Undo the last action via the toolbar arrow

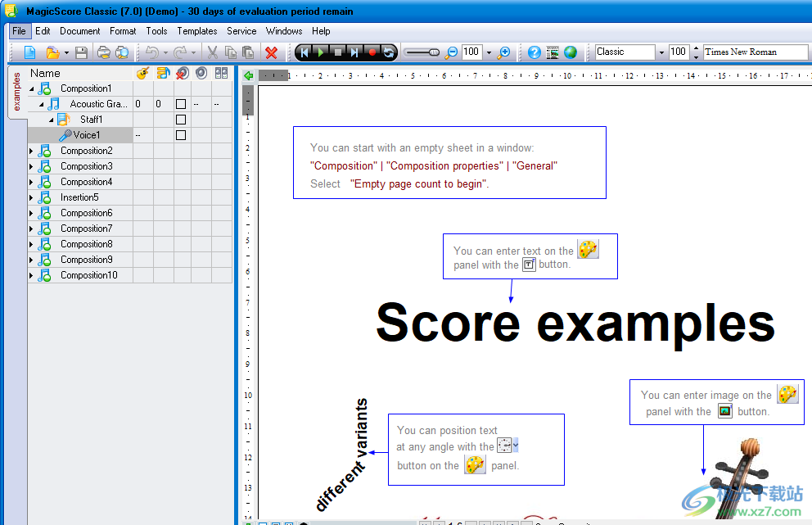pyautogui.click(x=152, y=52)
